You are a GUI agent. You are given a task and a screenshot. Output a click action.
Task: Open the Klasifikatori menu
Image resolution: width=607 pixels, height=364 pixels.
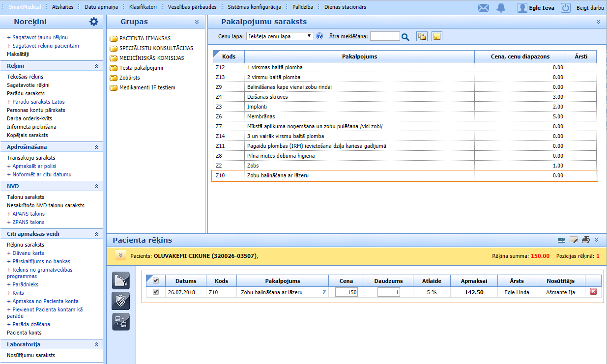tap(143, 7)
